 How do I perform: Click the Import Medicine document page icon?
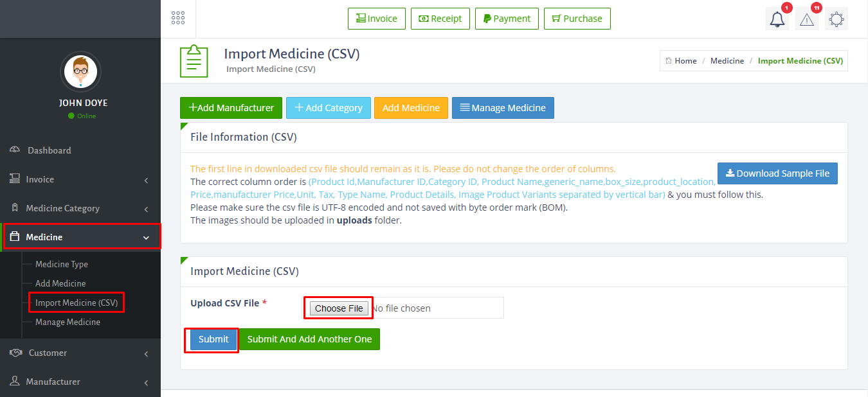pyautogui.click(x=194, y=62)
